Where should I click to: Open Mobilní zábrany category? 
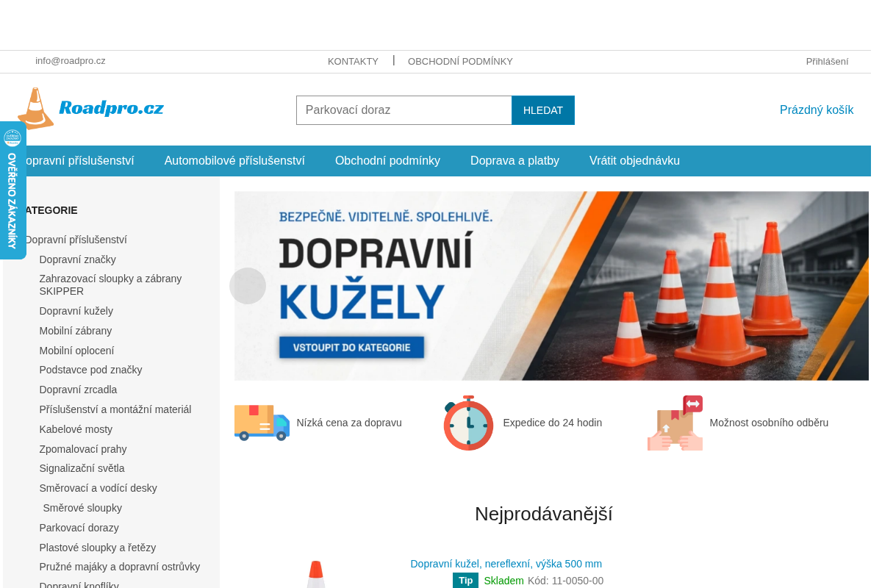[76, 331]
